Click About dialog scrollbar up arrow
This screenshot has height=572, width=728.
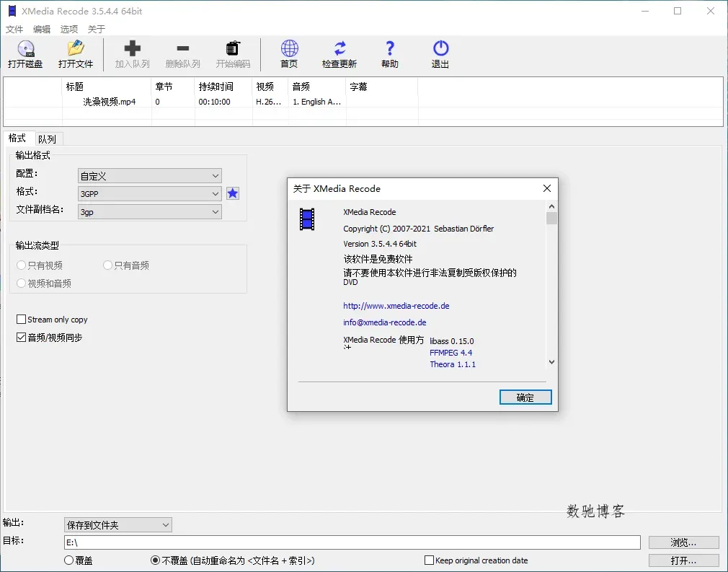point(551,206)
